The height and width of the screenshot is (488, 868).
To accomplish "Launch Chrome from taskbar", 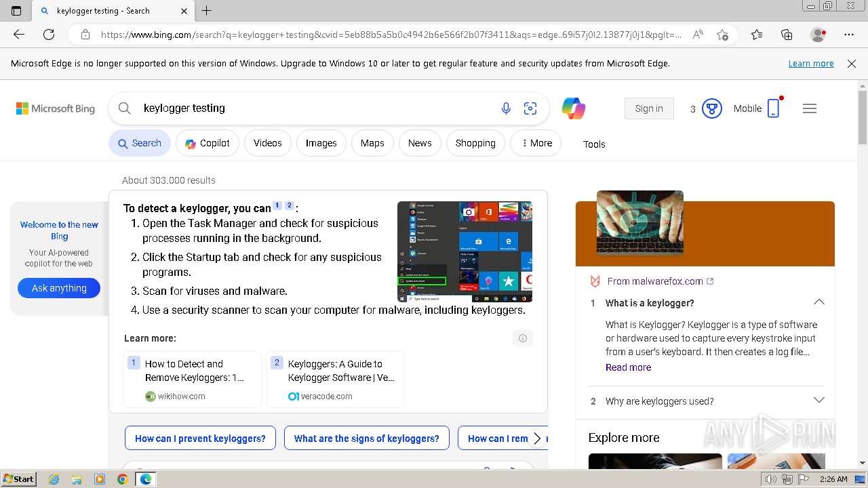I will tap(122, 479).
